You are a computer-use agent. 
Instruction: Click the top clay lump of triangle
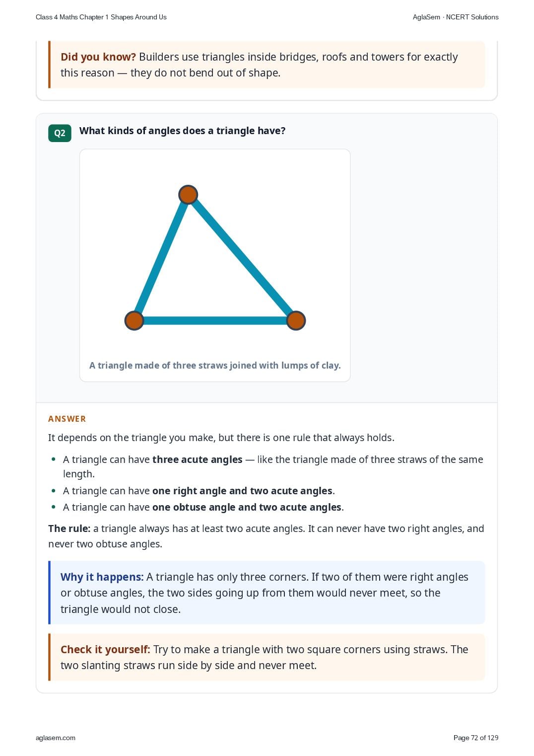188,195
